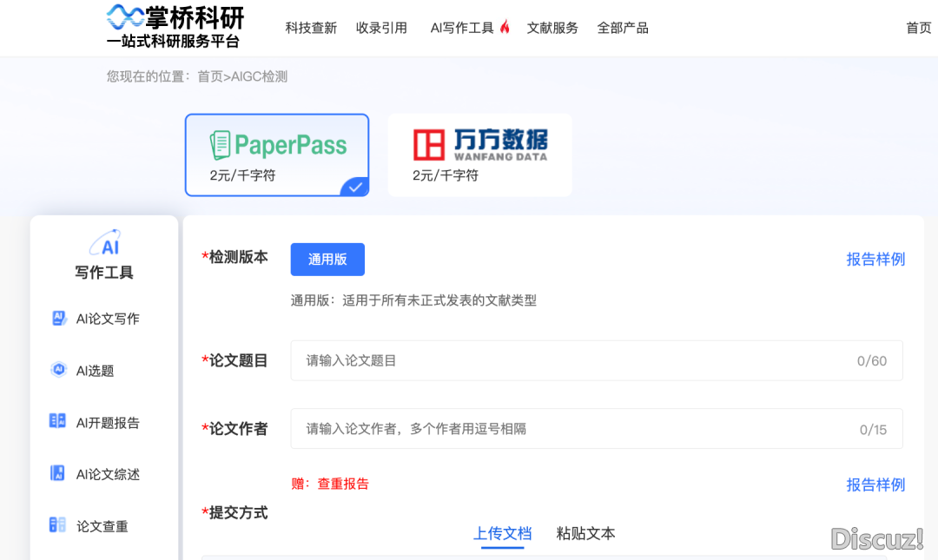938x560 pixels.
Task: Click the 一站式科研服务平台 tagline
Action: [173, 42]
